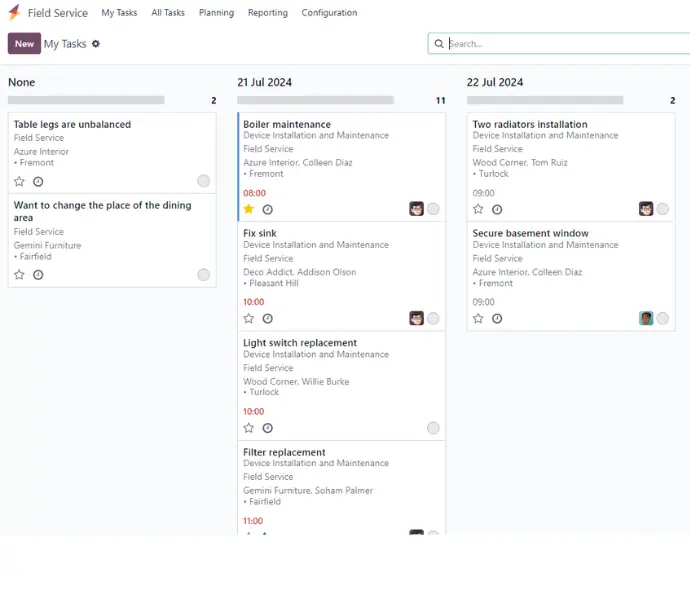Screen dimensions: 690x590
Task: Open the Configuration menu
Action: [329, 13]
